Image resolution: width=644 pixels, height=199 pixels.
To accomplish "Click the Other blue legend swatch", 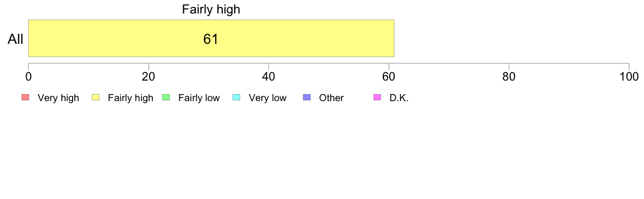I will click(x=307, y=97).
